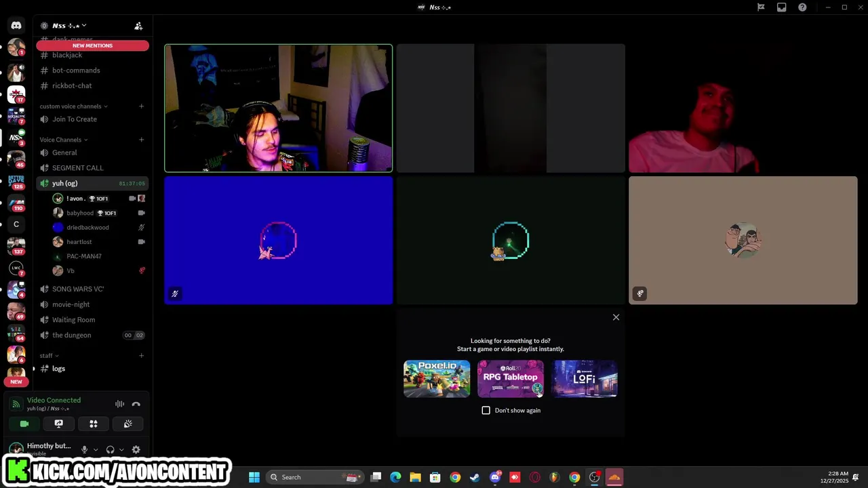The width and height of the screenshot is (868, 488).
Task: Open the title bar checkpoint flag icon
Action: click(x=761, y=7)
